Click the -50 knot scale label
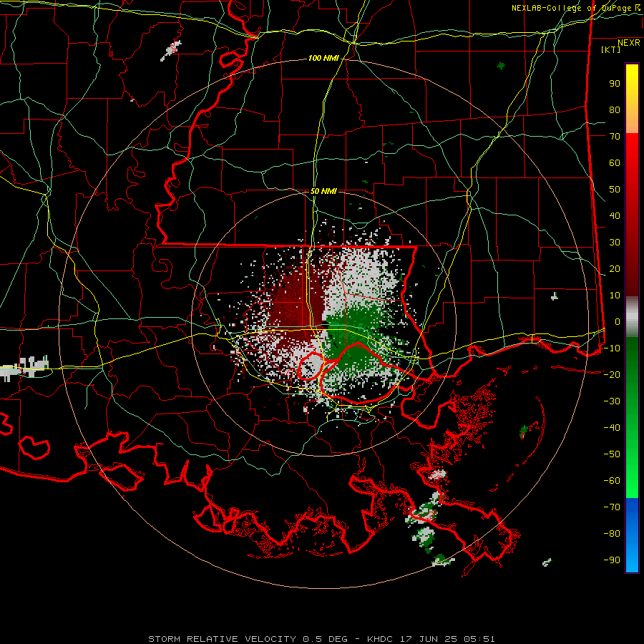 pos(612,454)
